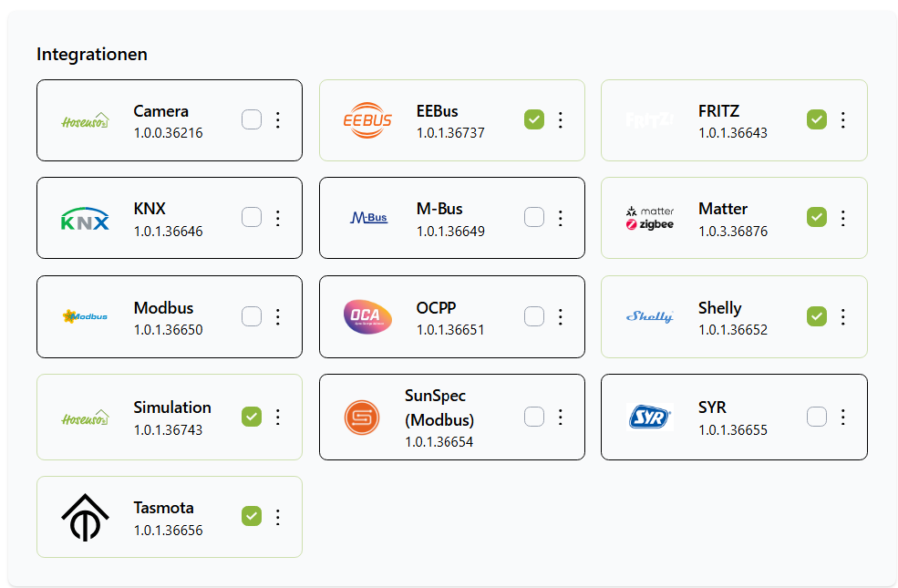Screen dimensions: 898x588
Task: Click the Modbus logo icon
Action: pos(85,317)
